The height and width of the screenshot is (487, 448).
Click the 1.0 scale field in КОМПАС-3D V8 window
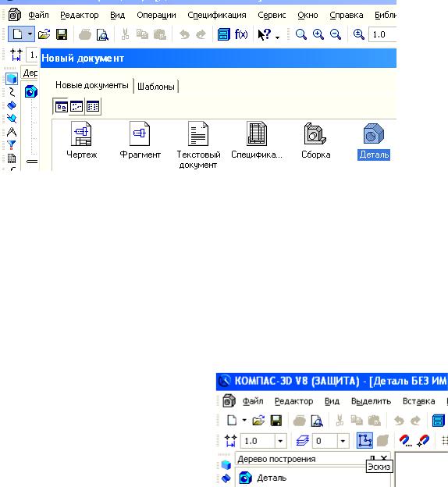coord(258,441)
